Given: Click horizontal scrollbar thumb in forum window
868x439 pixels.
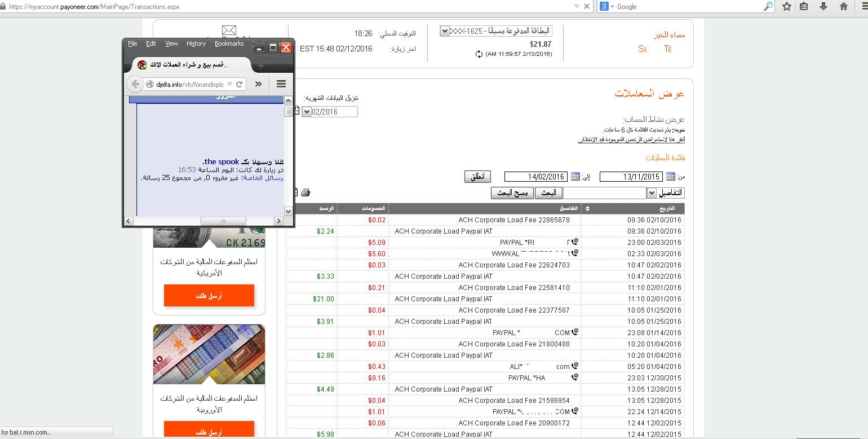Looking at the screenshot, I should point(223,221).
